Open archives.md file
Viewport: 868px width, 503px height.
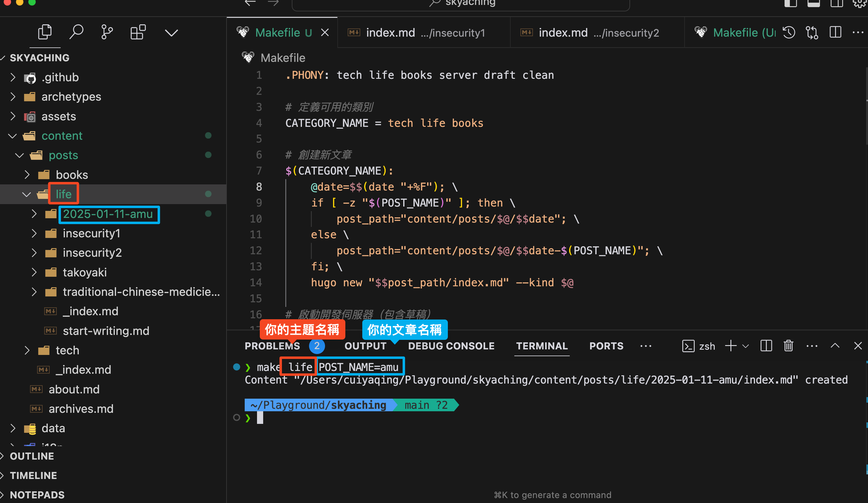[x=113, y=408]
